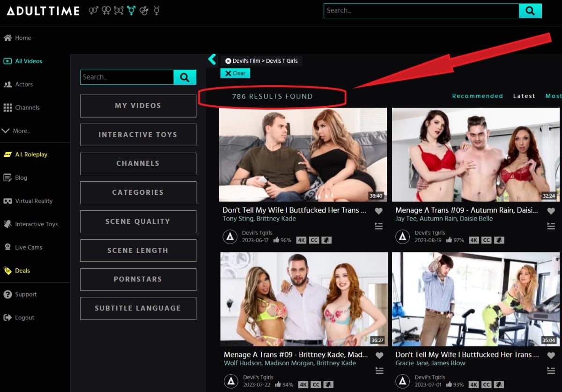Viewport: 562px width, 392px height.
Task: Favorite the 35:04 video with its heart icon
Action: click(x=551, y=355)
